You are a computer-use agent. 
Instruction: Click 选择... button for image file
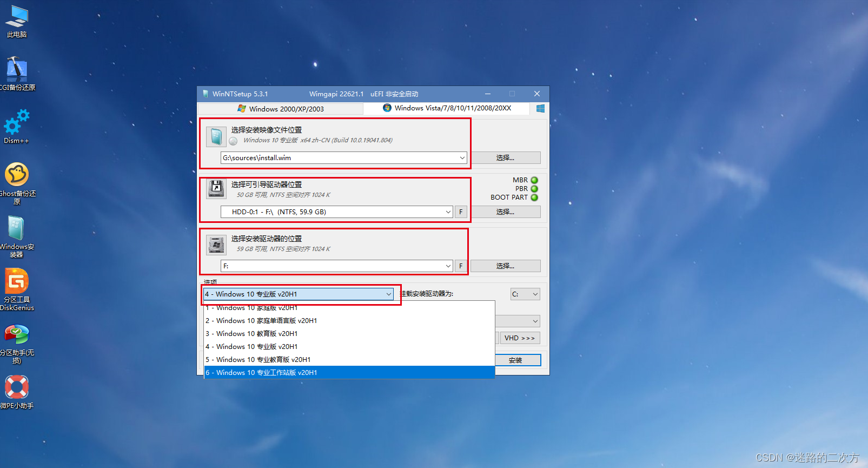pyautogui.click(x=506, y=158)
